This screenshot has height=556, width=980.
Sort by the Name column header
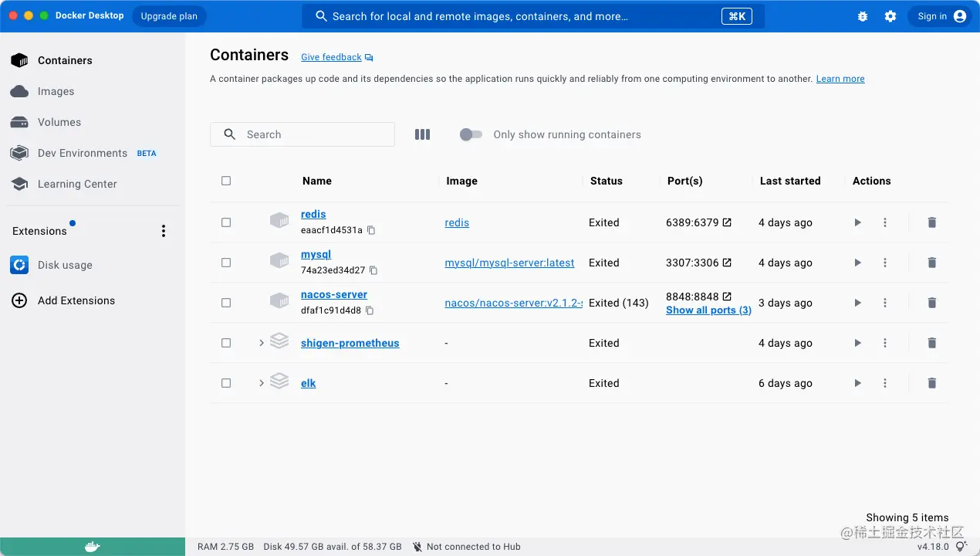tap(317, 181)
